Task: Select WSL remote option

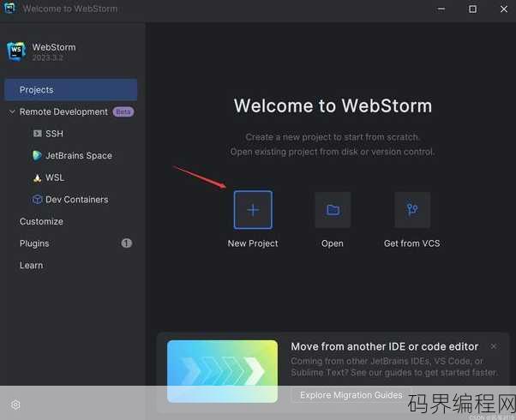Action: [55, 177]
